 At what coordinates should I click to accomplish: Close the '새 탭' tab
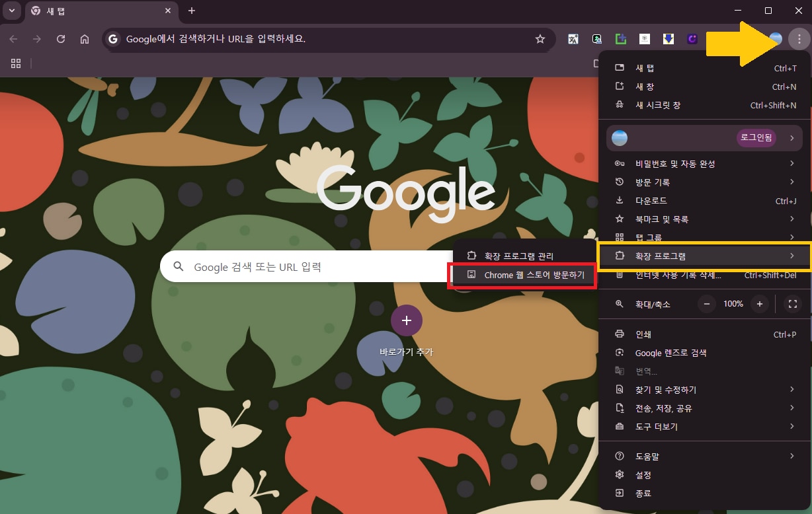[x=168, y=11]
